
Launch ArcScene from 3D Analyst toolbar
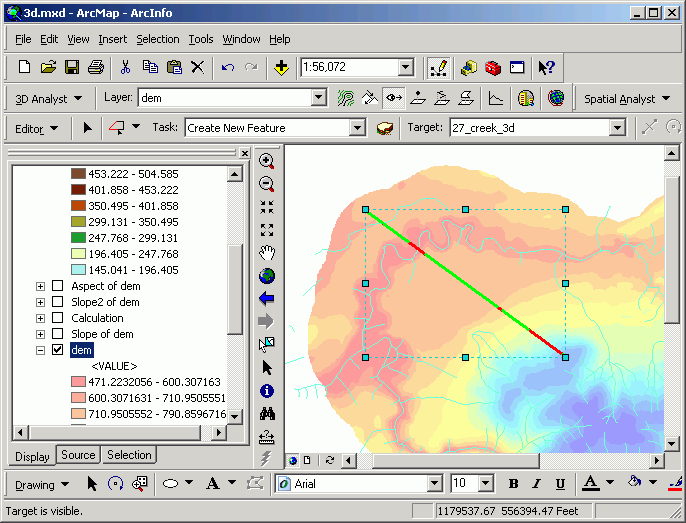[526, 98]
